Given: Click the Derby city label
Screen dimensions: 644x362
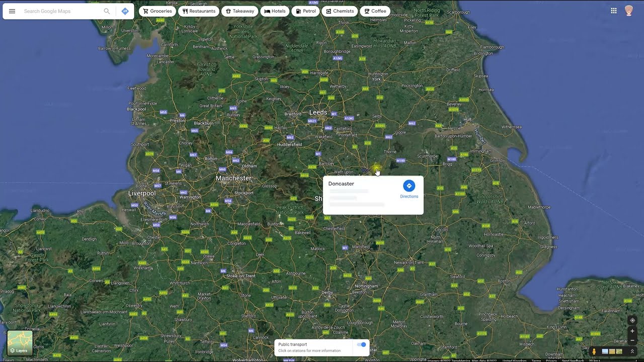Looking at the screenshot, I should (327, 293).
